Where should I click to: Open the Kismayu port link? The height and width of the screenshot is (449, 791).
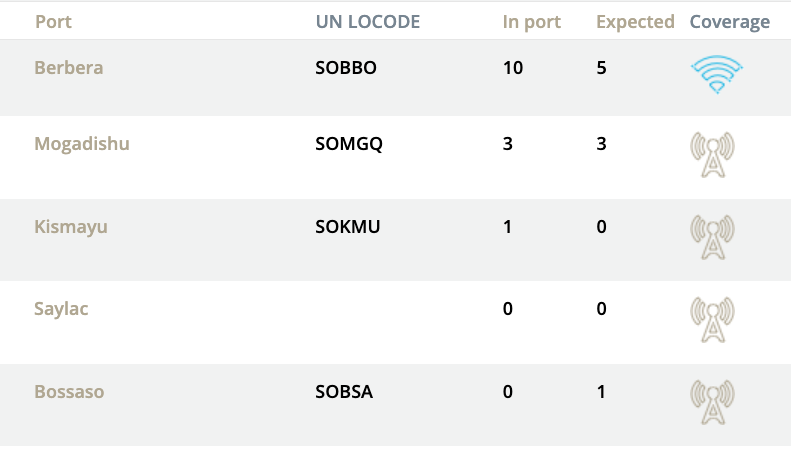click(71, 227)
